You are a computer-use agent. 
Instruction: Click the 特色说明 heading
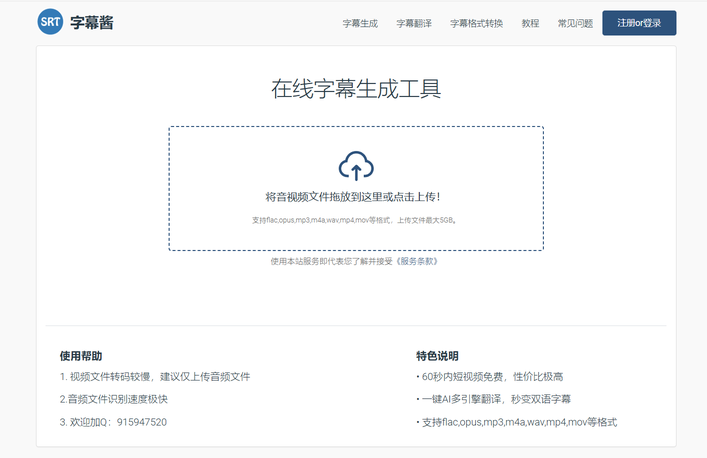click(437, 356)
